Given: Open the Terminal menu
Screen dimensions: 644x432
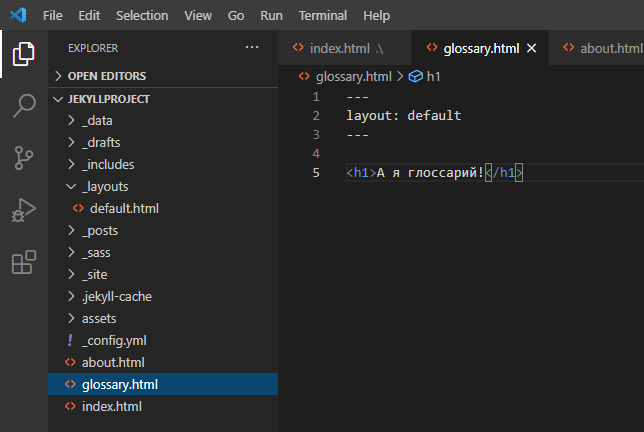Looking at the screenshot, I should 322,16.
